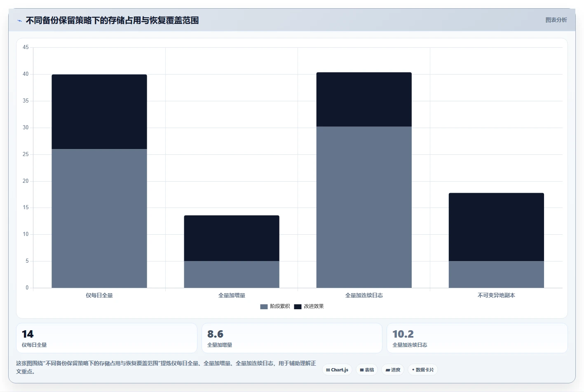Select the gray segment of the 全量加连续日志 bar

(364, 207)
